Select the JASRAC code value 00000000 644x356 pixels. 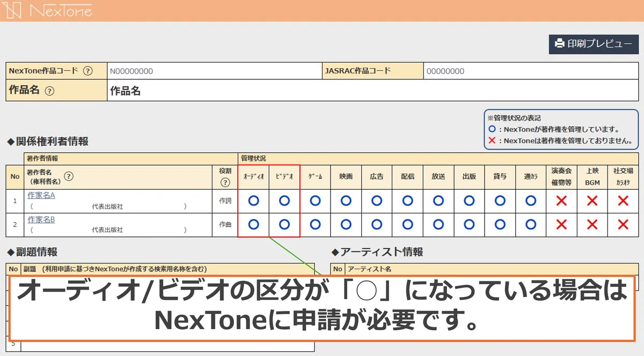coord(445,71)
